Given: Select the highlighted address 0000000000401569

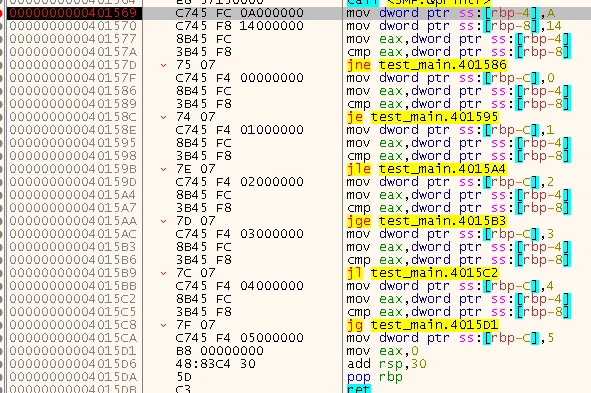Looking at the screenshot, I should (x=73, y=13).
